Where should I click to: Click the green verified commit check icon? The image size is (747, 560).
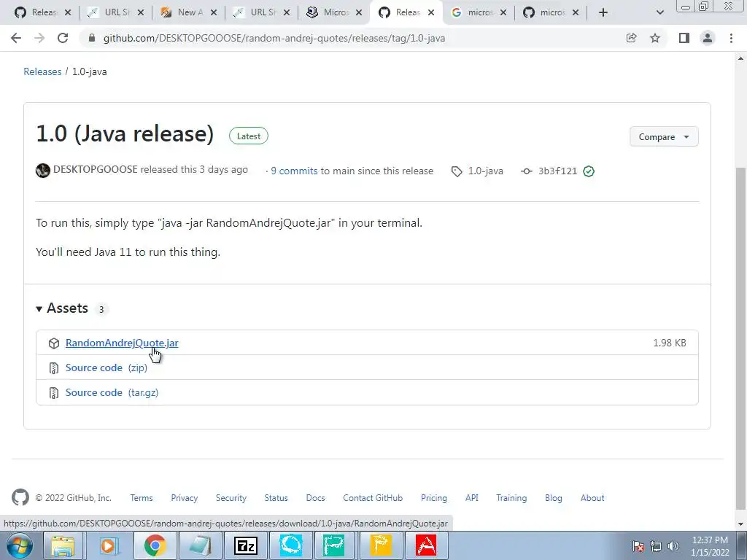[x=589, y=171]
